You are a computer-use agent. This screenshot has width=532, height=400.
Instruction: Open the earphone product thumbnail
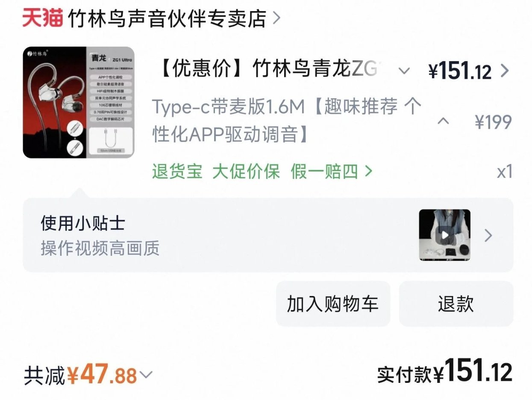79,102
